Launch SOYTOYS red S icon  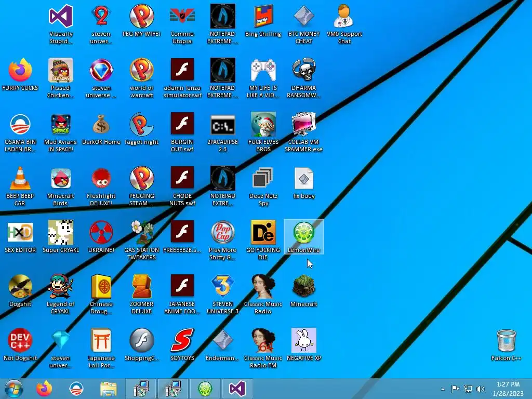point(182,345)
